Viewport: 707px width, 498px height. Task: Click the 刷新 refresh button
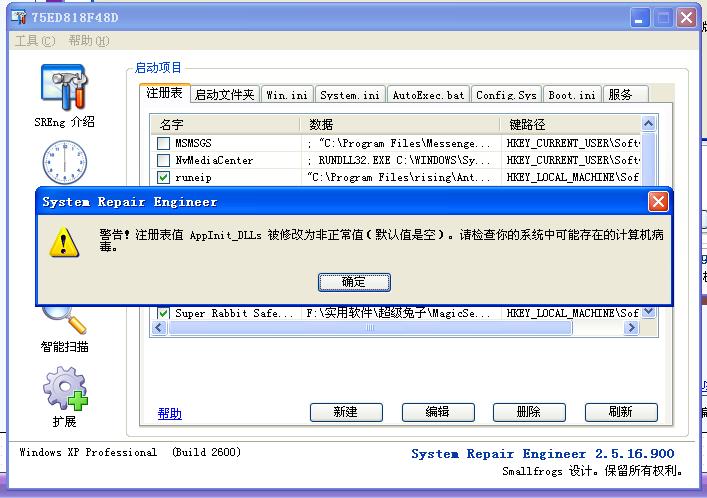(621, 412)
